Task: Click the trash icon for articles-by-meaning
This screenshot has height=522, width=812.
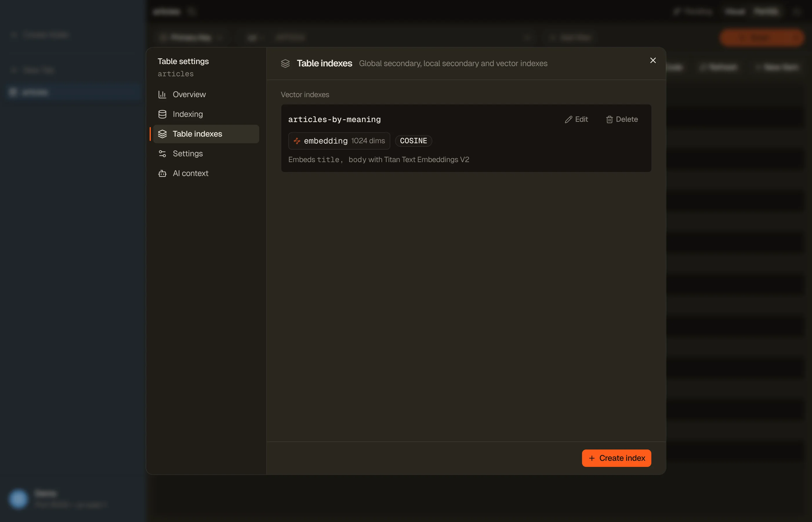Action: [609, 120]
